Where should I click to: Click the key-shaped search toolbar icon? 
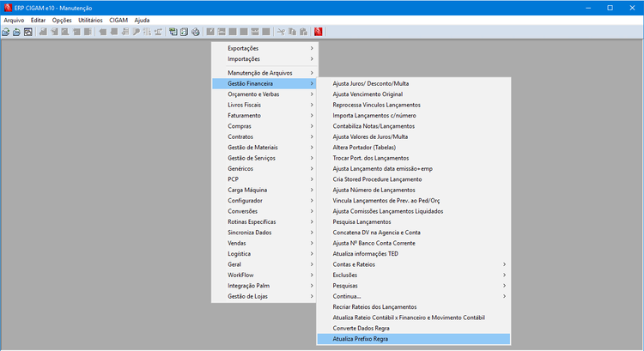coord(136,32)
